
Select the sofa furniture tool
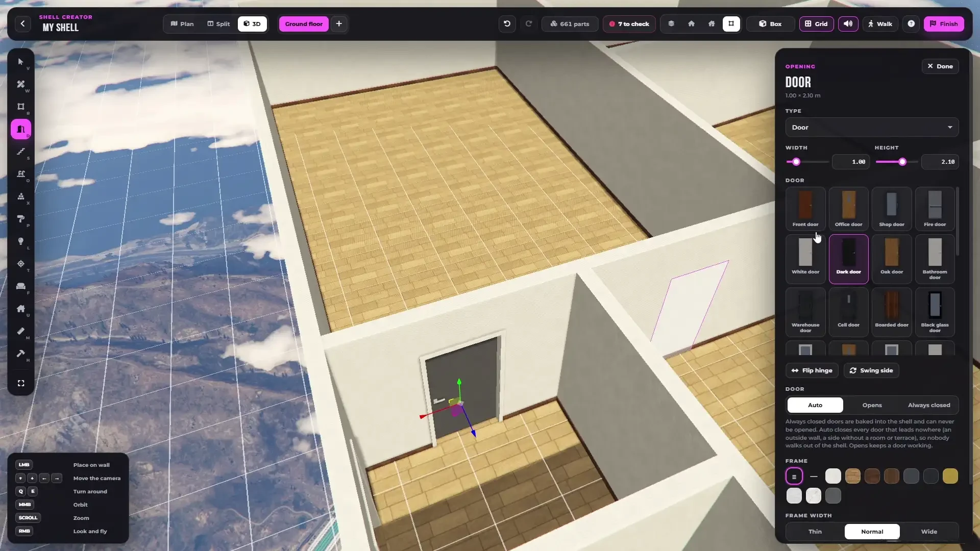21,286
